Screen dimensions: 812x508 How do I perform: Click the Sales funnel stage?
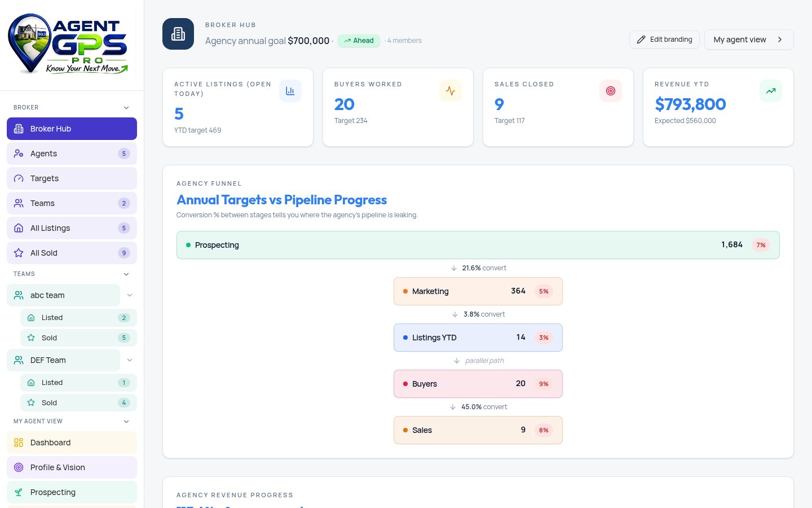pos(478,430)
